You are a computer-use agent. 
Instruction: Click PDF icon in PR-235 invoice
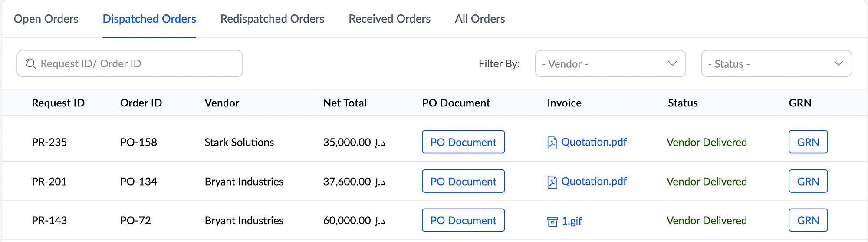(552, 143)
